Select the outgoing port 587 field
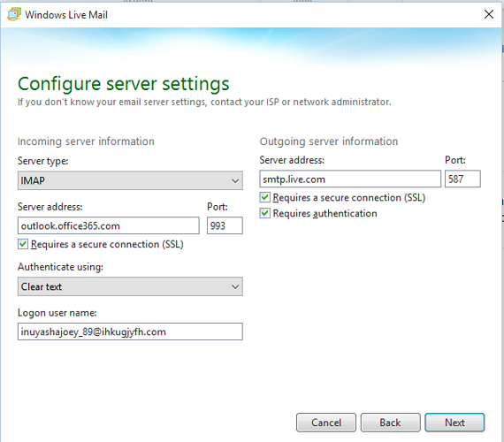 pos(462,179)
